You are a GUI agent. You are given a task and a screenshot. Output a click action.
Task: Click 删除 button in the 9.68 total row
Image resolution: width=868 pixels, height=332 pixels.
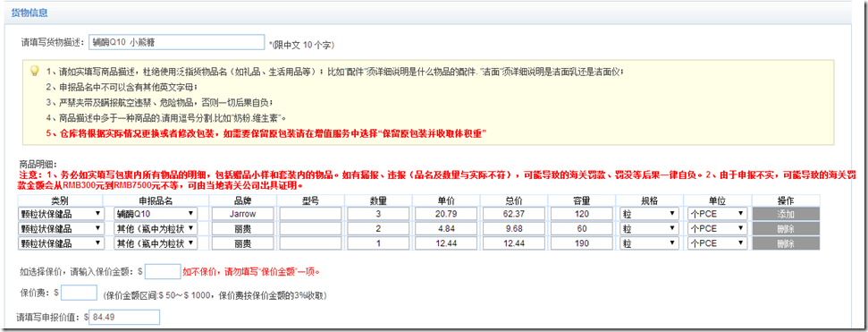(x=786, y=228)
